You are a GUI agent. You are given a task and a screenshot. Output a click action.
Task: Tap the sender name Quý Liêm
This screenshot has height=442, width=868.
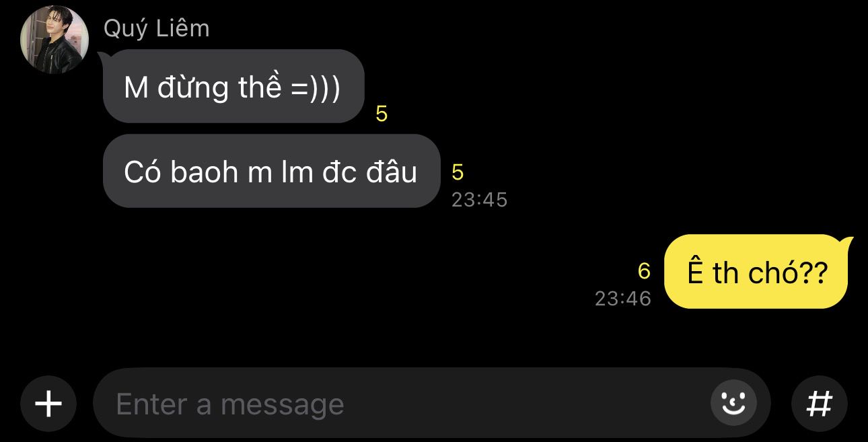pyautogui.click(x=156, y=28)
